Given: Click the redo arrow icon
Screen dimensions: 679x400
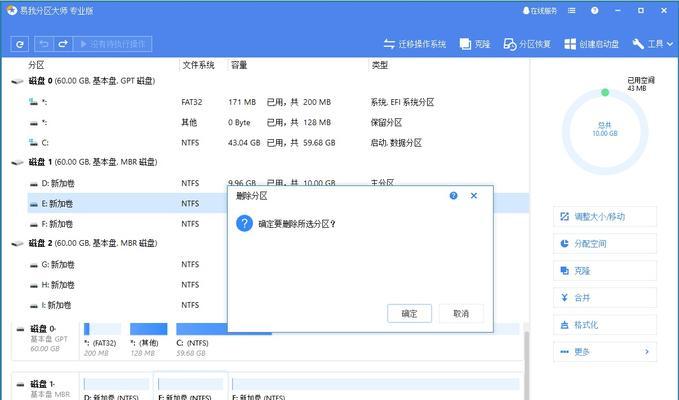Looking at the screenshot, I should (x=63, y=44).
